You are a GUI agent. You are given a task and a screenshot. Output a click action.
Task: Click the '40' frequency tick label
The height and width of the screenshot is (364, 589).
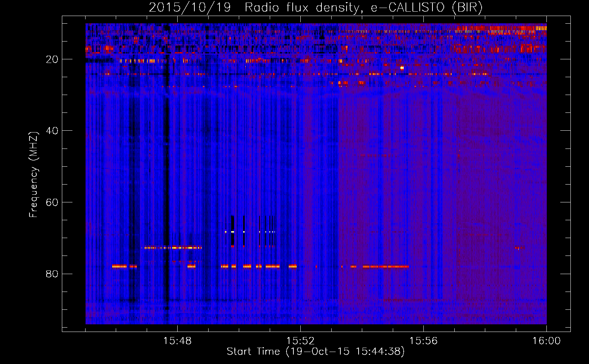[52, 131]
